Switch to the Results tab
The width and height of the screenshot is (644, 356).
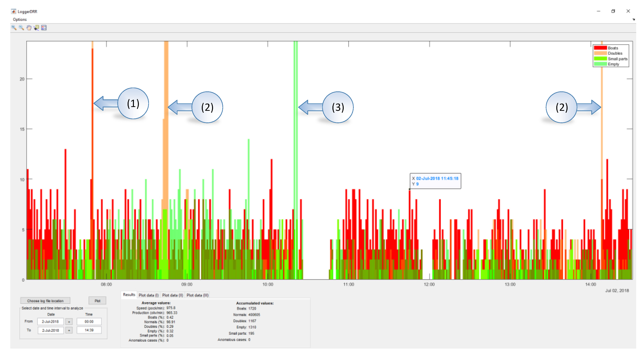(129, 295)
